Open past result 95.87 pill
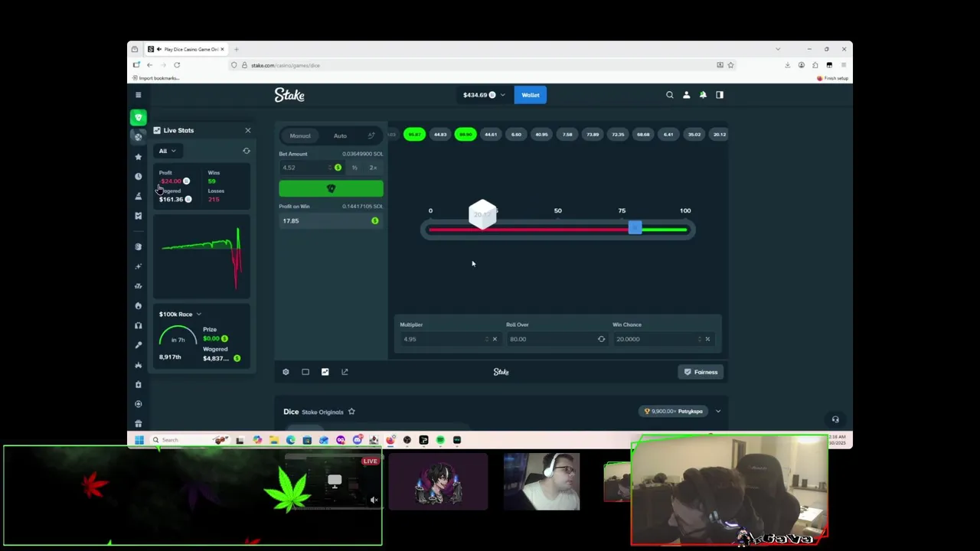Image resolution: width=980 pixels, height=551 pixels. pyautogui.click(x=414, y=135)
